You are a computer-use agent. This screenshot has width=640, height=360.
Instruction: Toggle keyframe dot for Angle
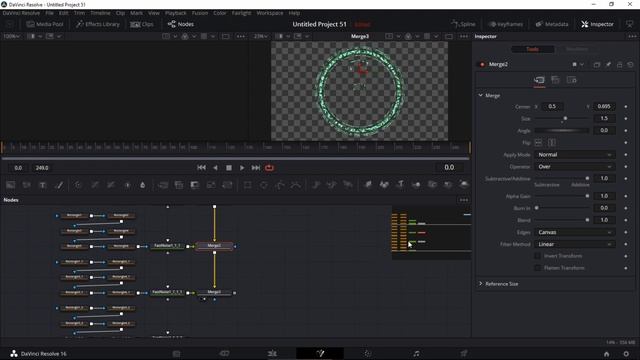626,131
